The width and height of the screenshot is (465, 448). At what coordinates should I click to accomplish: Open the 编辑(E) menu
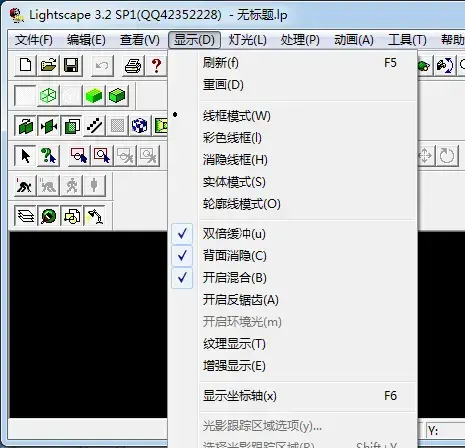(86, 40)
